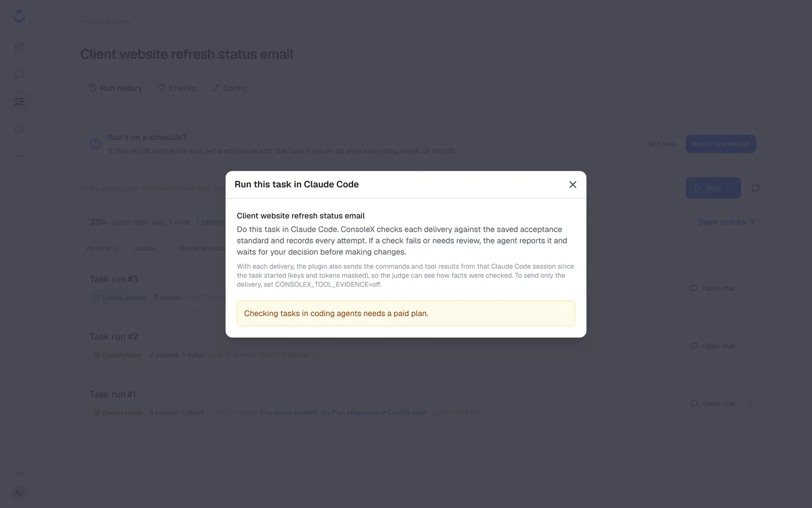Close the Run this task in Claude Code dialog
The image size is (812, 508).
pyautogui.click(x=572, y=185)
